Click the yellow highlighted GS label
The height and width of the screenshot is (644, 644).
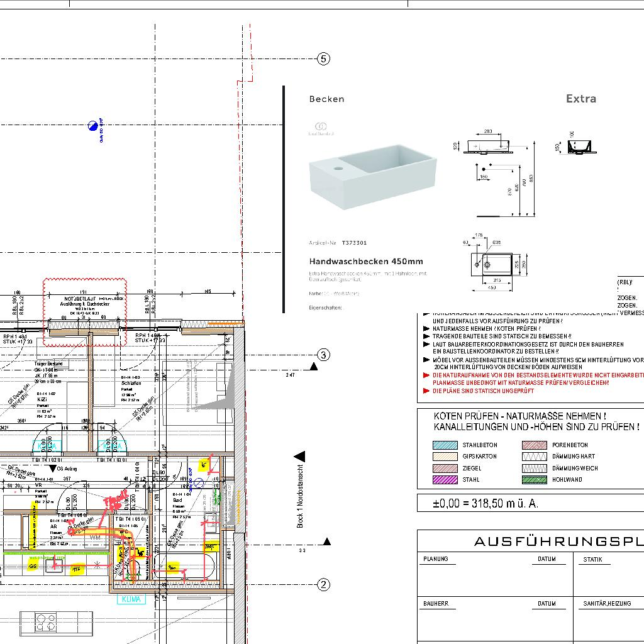coord(33,567)
